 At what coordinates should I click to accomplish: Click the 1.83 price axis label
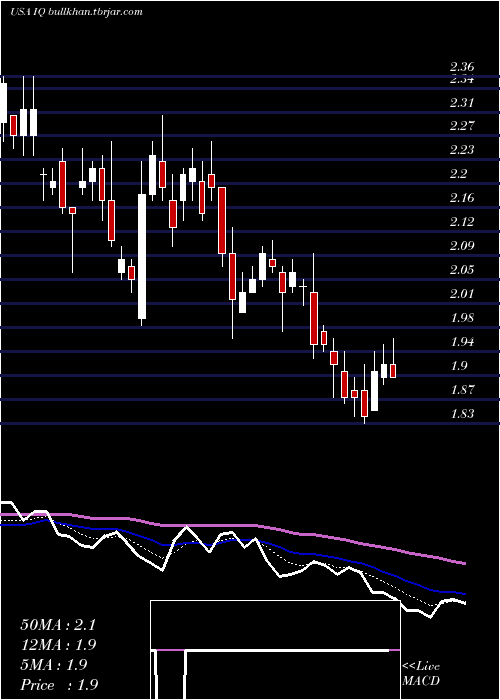click(x=462, y=414)
